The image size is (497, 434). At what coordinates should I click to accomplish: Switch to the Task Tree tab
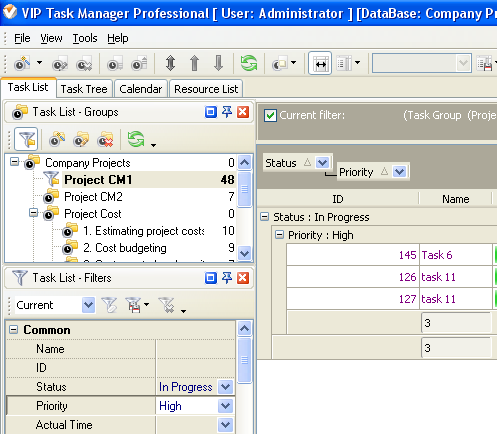click(84, 89)
